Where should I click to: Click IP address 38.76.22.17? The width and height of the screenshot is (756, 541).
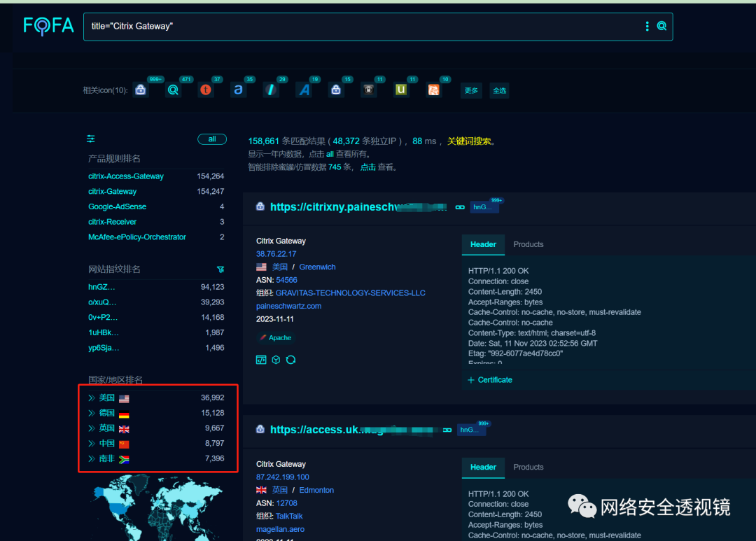pos(276,254)
